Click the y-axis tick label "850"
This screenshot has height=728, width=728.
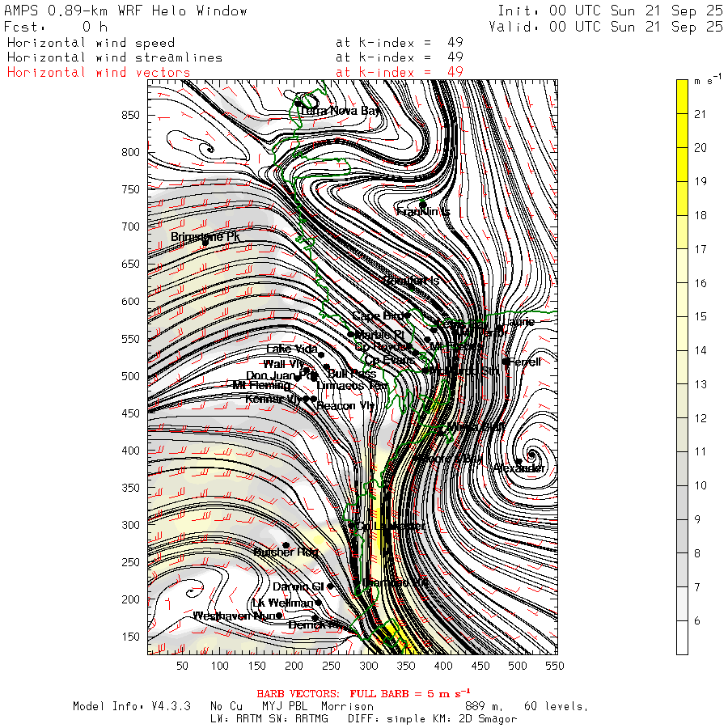[x=130, y=115]
